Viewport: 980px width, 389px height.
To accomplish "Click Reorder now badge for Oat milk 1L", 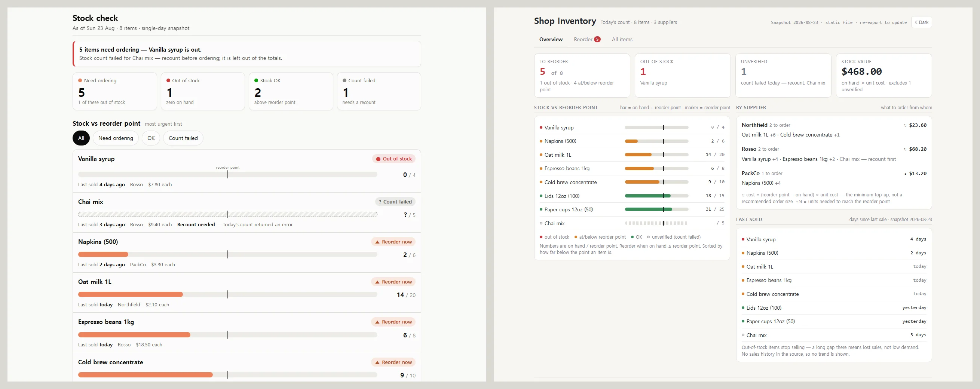I will click(393, 282).
